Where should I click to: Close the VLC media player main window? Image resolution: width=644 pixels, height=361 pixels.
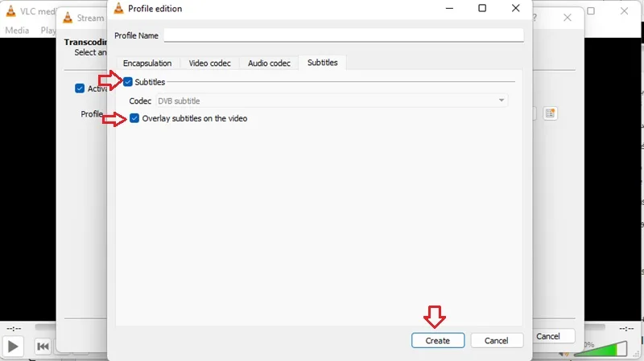tap(624, 11)
